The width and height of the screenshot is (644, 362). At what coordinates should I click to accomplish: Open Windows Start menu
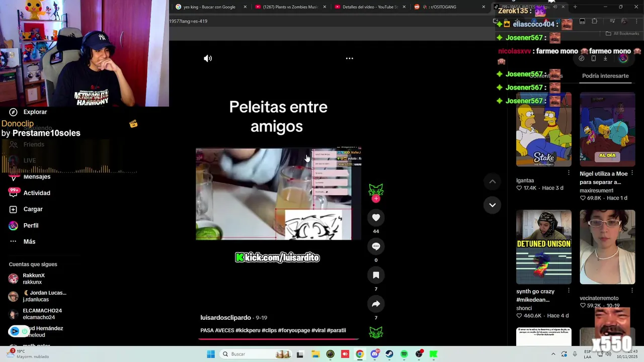(x=211, y=354)
